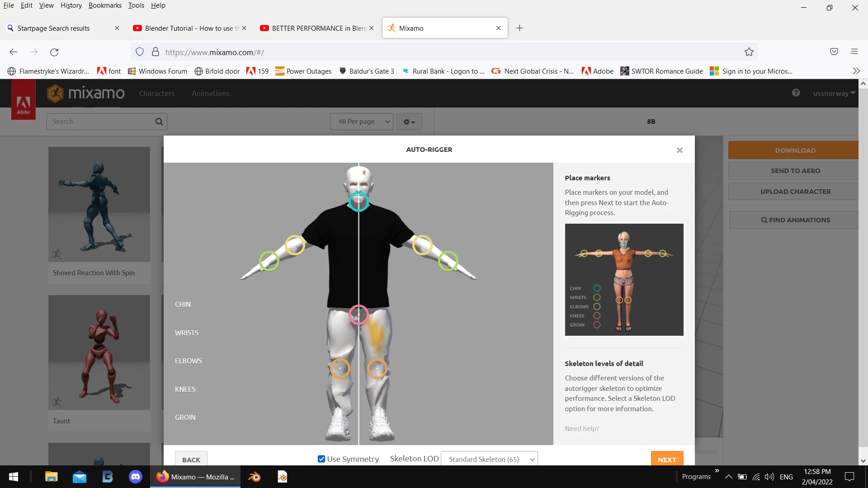The height and width of the screenshot is (488, 868).
Task: Select the Taunt animation thumbnail
Action: (x=99, y=352)
